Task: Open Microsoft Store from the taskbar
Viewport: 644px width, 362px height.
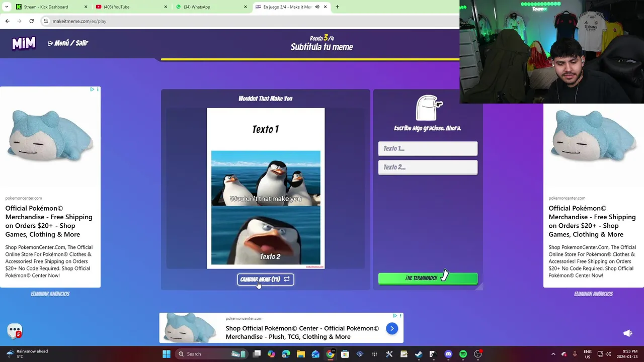Action: 345,354
